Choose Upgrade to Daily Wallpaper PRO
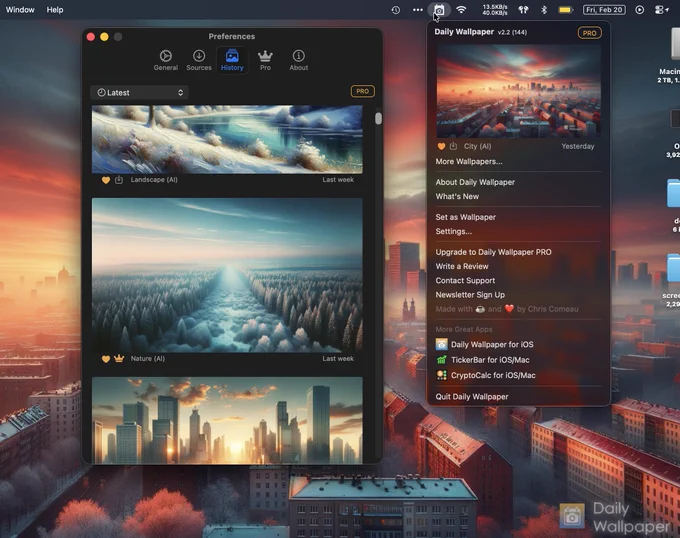Viewport: 680px width, 538px height. pyautogui.click(x=494, y=252)
